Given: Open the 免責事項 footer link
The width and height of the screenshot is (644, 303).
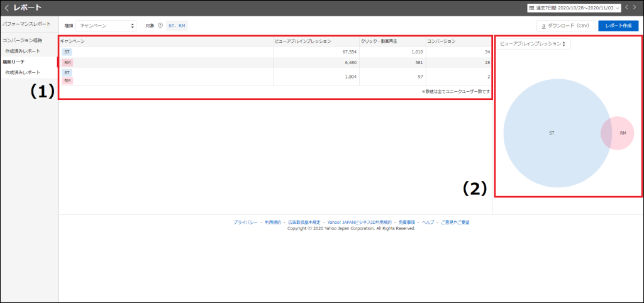Looking at the screenshot, I should [407, 222].
